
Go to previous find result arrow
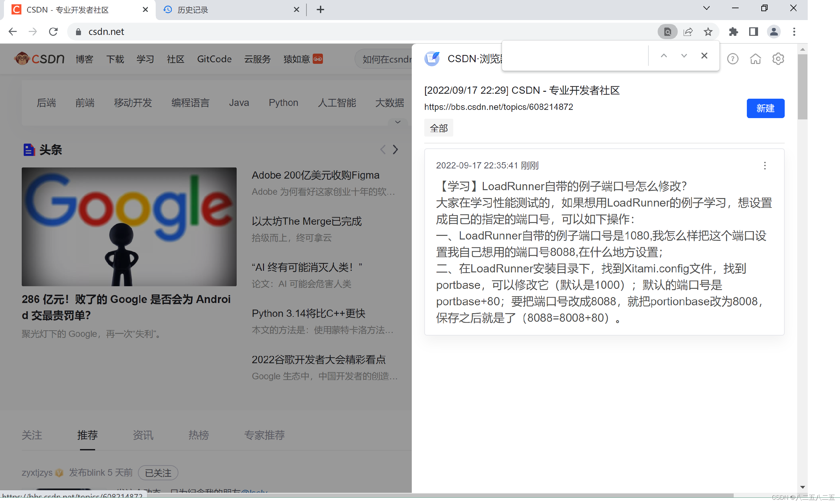click(x=664, y=56)
